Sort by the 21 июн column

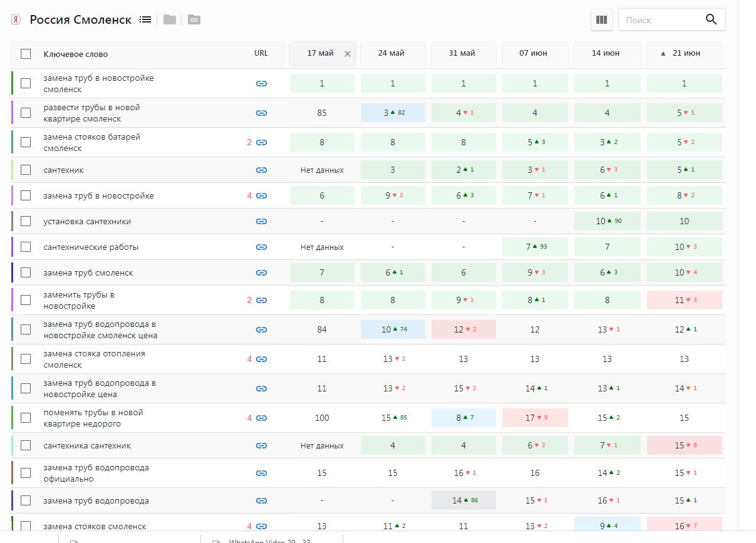[x=684, y=54]
